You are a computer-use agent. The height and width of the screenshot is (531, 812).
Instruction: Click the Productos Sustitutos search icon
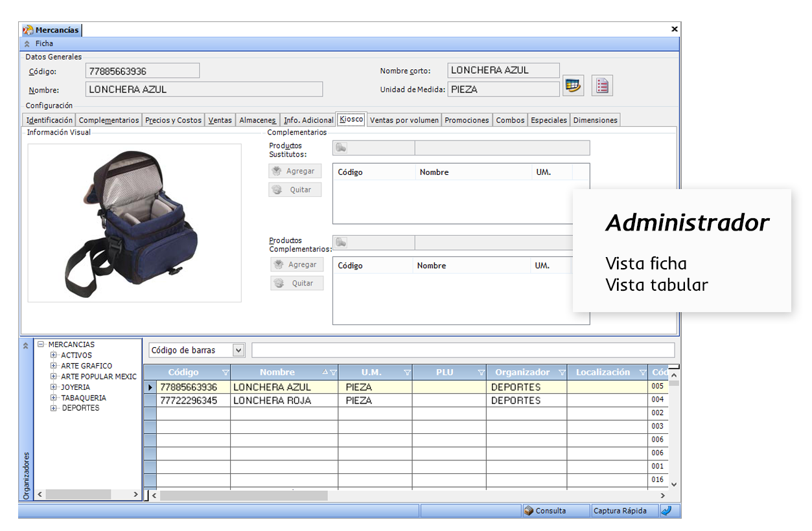pos(341,148)
